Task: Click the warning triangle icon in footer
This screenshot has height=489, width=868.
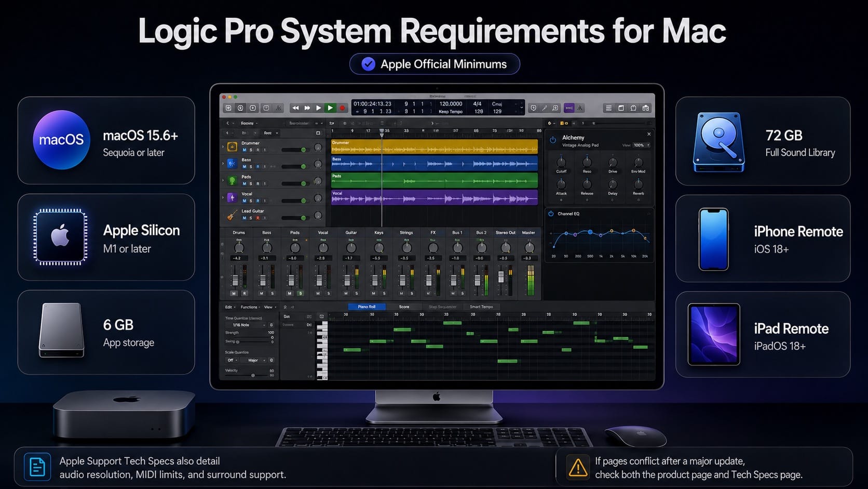Action: tap(578, 468)
